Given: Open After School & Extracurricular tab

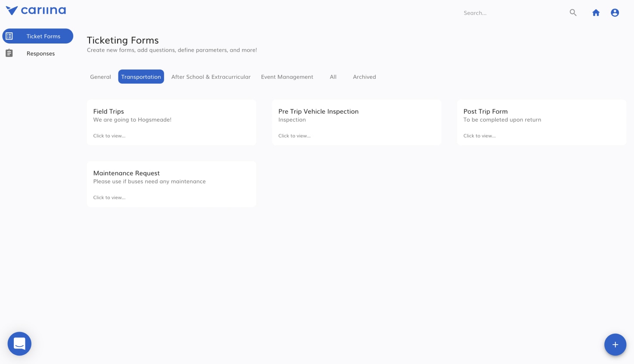Looking at the screenshot, I should click(211, 77).
